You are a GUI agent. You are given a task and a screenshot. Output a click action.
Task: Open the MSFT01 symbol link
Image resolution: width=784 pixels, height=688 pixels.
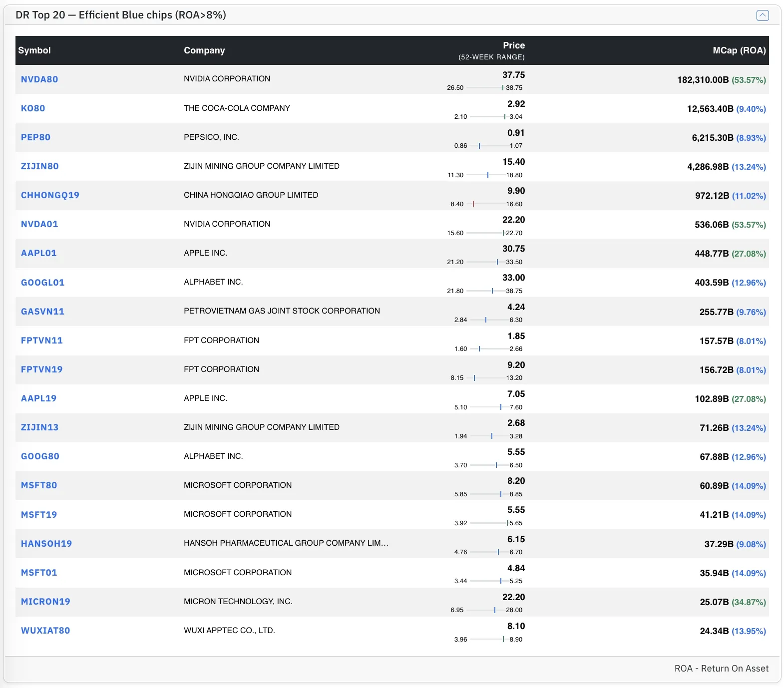tap(39, 573)
